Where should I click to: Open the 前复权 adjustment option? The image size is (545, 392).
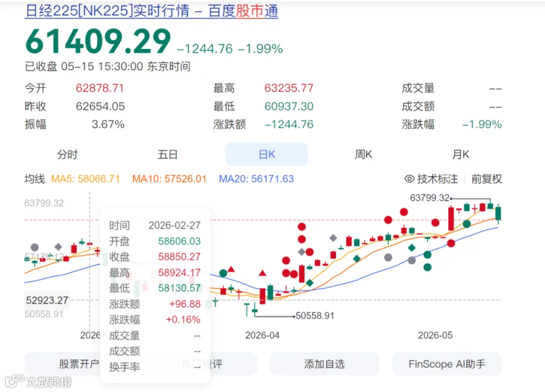[x=487, y=179]
